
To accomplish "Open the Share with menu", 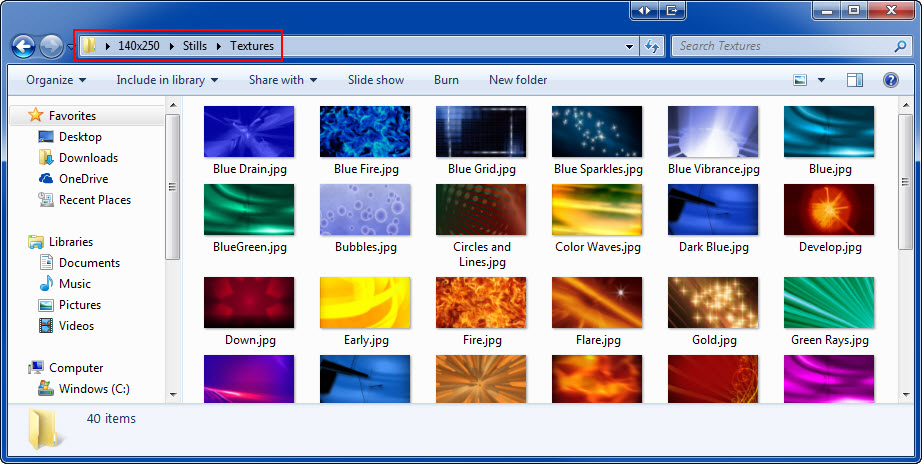I will point(282,80).
